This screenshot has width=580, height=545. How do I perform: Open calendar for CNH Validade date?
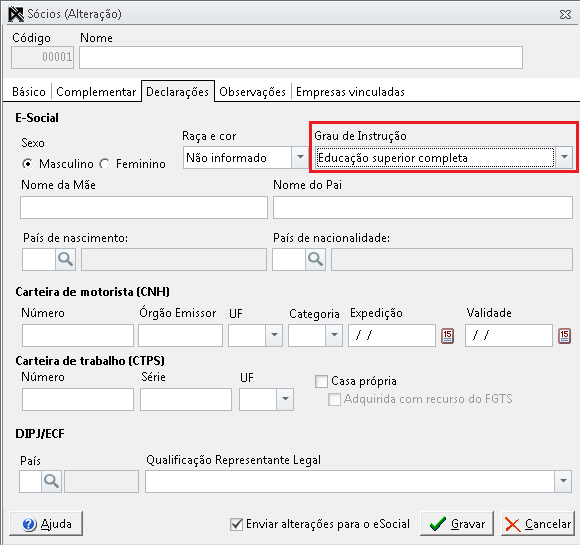[564, 336]
